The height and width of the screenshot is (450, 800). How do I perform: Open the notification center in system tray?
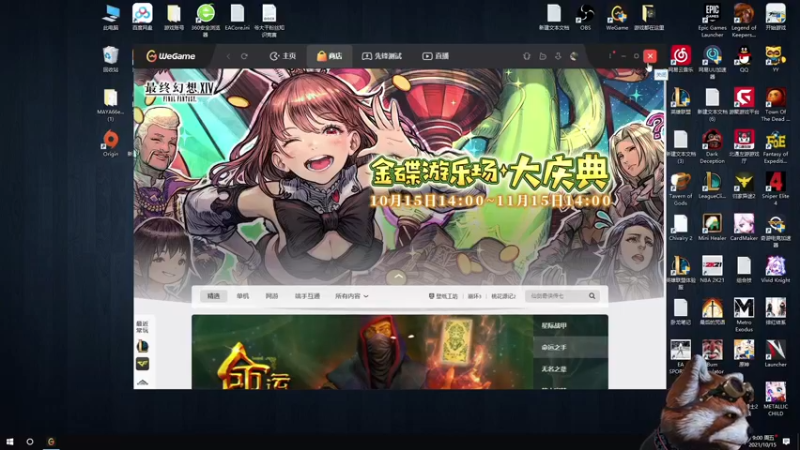[786, 441]
